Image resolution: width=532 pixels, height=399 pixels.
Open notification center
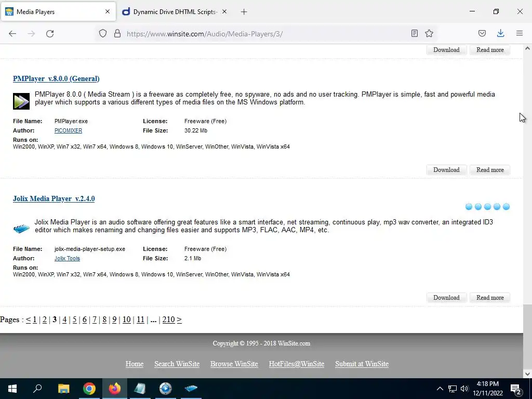(x=516, y=389)
